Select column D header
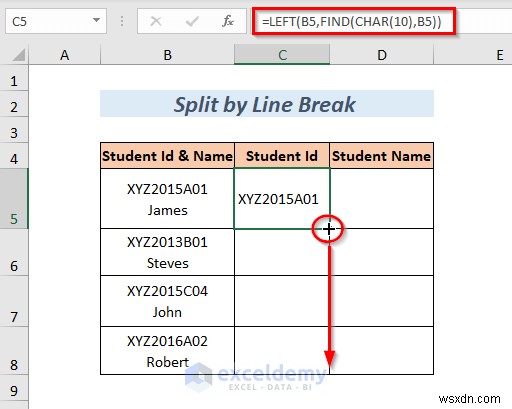 pyautogui.click(x=382, y=55)
